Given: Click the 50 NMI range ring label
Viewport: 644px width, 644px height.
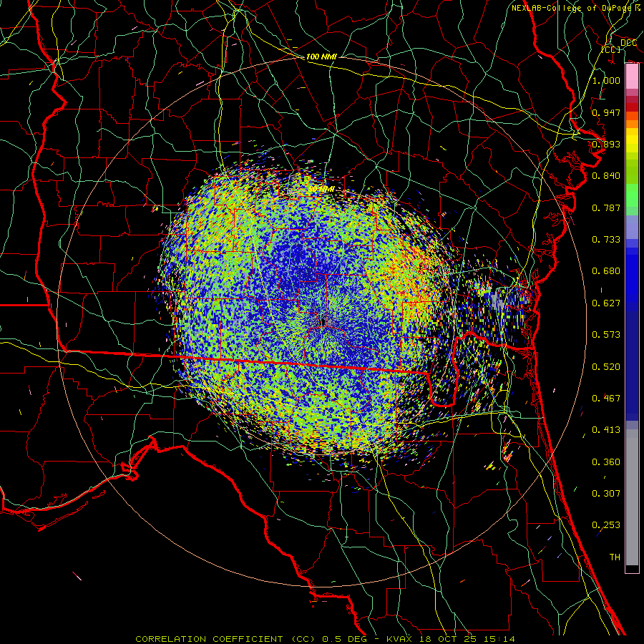Looking at the screenshot, I should (x=321, y=189).
